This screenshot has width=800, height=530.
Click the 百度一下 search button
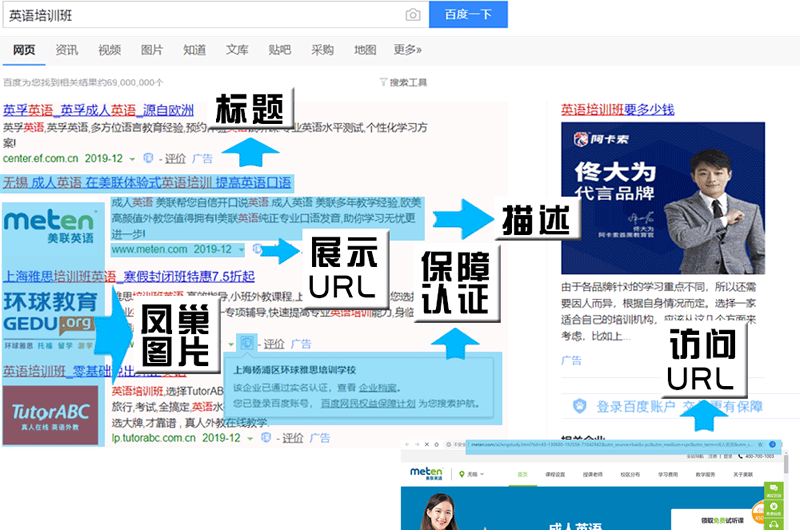(x=468, y=14)
